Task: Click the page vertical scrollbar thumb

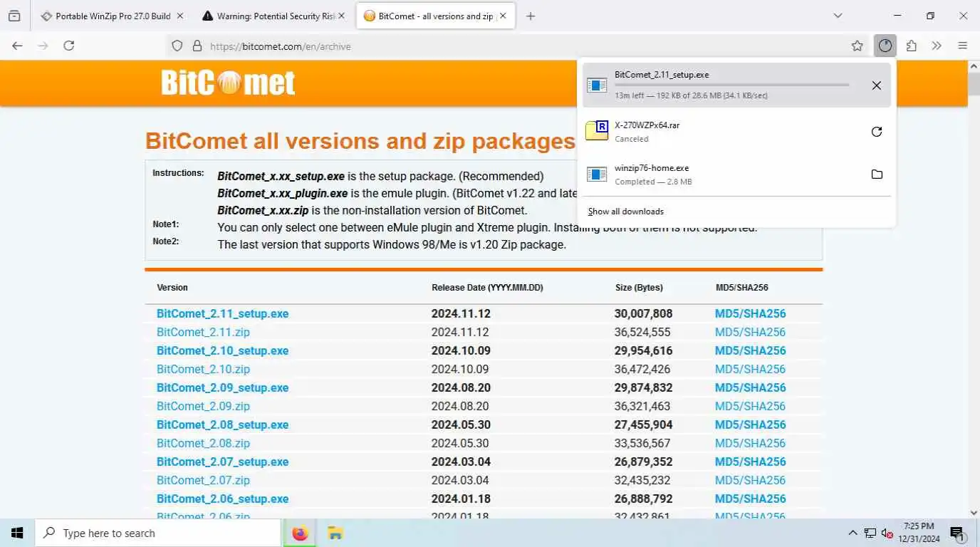Action: click(974, 84)
